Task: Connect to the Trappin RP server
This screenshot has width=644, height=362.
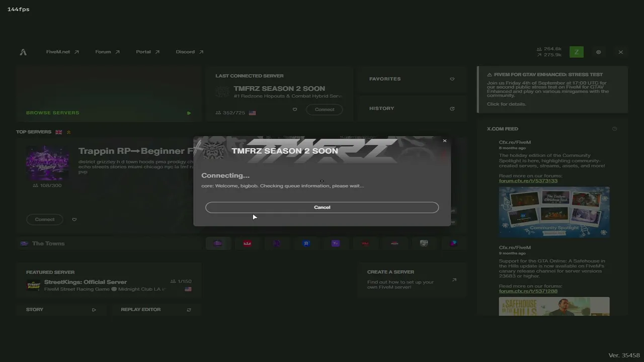Action: [x=45, y=219]
